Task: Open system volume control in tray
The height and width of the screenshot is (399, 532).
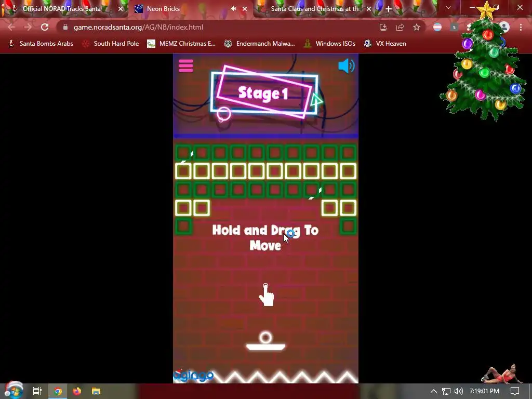Action: (458, 391)
